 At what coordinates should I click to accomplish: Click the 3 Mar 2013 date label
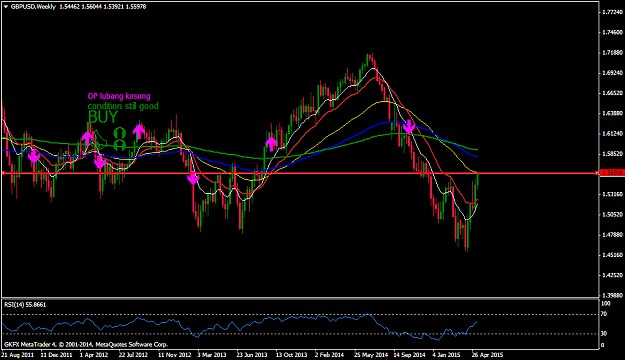pyautogui.click(x=212, y=355)
